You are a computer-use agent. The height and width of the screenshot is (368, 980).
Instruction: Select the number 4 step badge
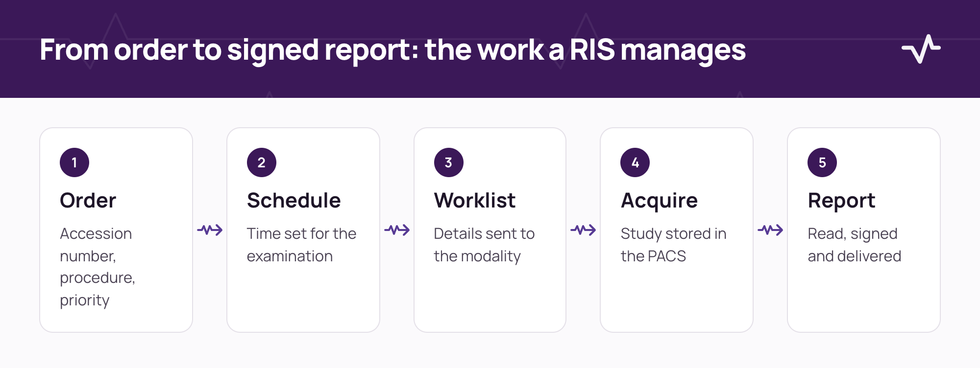click(x=635, y=162)
